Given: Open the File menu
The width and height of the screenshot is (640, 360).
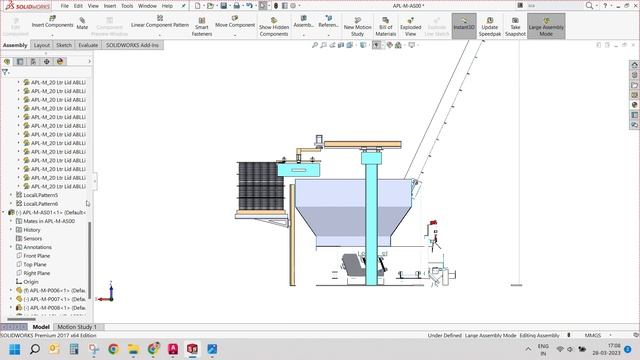Looking at the screenshot, I should click(x=64, y=6).
